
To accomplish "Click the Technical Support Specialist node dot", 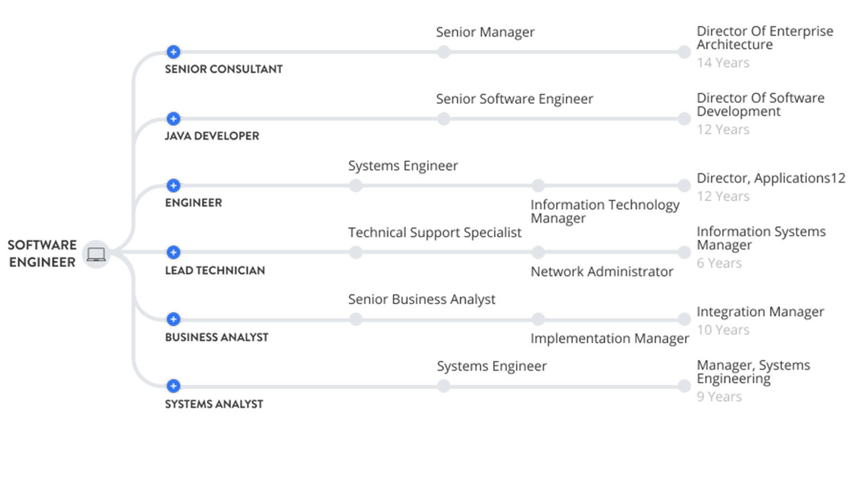I will coord(356,252).
